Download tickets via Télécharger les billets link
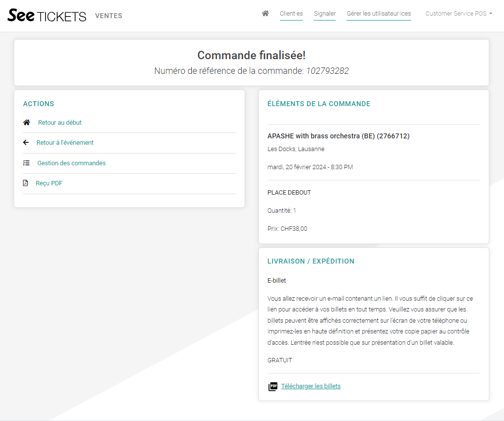Viewport: 504px width, 421px height. point(311,386)
